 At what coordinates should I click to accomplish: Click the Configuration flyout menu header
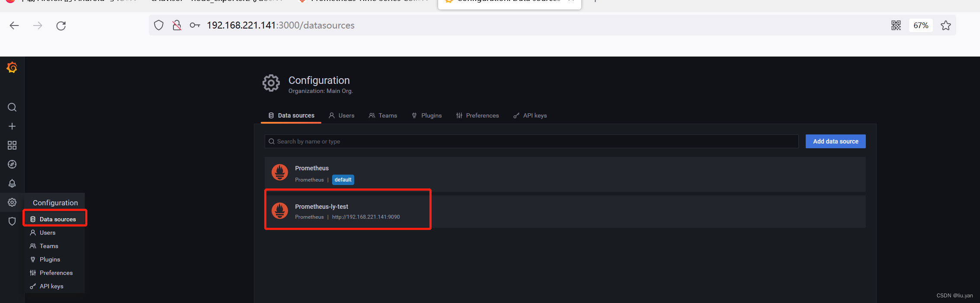(x=55, y=203)
